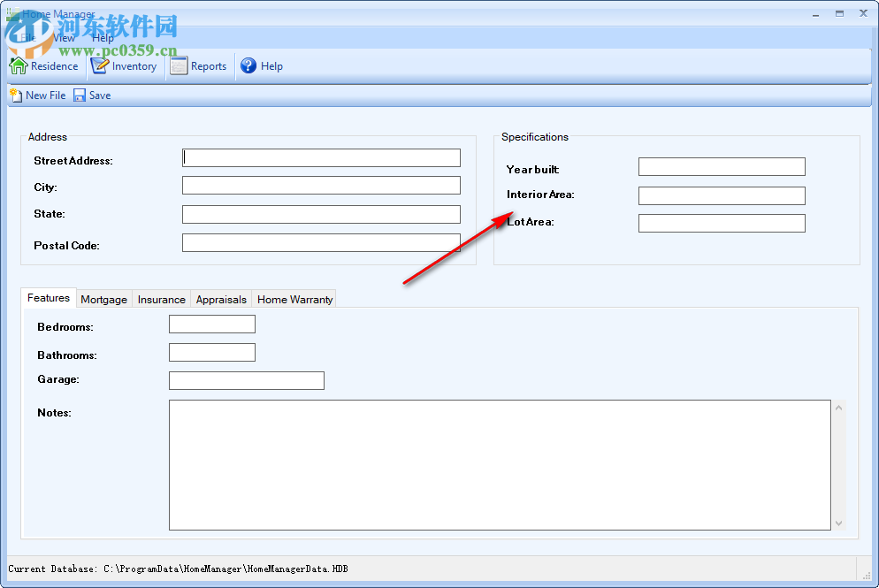Click the Notes scrollbar up arrow
The image size is (879, 588).
click(838, 406)
